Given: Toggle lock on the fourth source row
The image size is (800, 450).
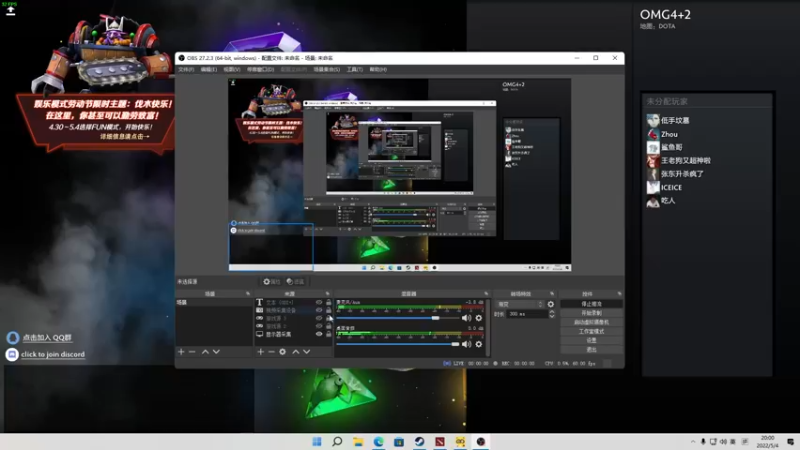Looking at the screenshot, I should (x=329, y=326).
